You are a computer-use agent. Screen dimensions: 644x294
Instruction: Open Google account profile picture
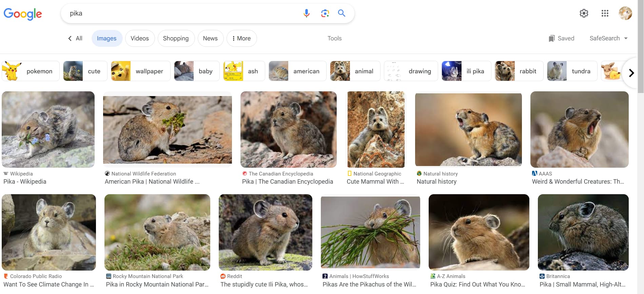(x=625, y=13)
